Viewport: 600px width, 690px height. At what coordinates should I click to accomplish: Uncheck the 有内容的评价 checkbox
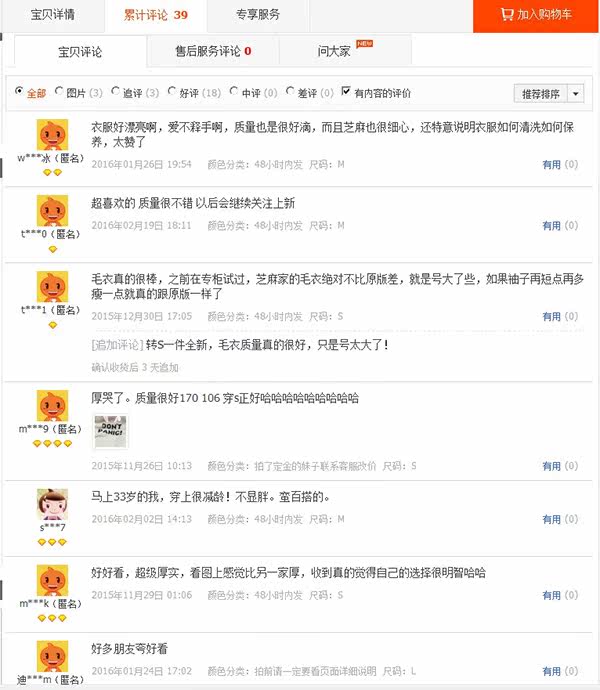[x=346, y=91]
